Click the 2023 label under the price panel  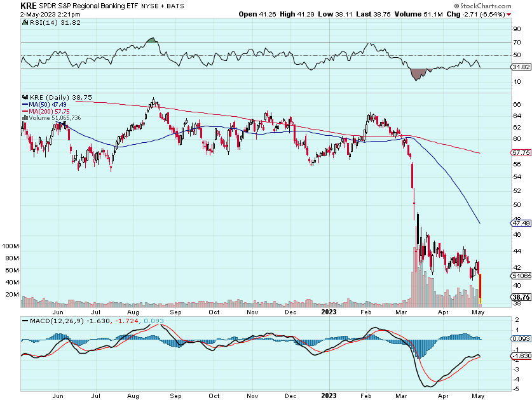[x=329, y=312]
